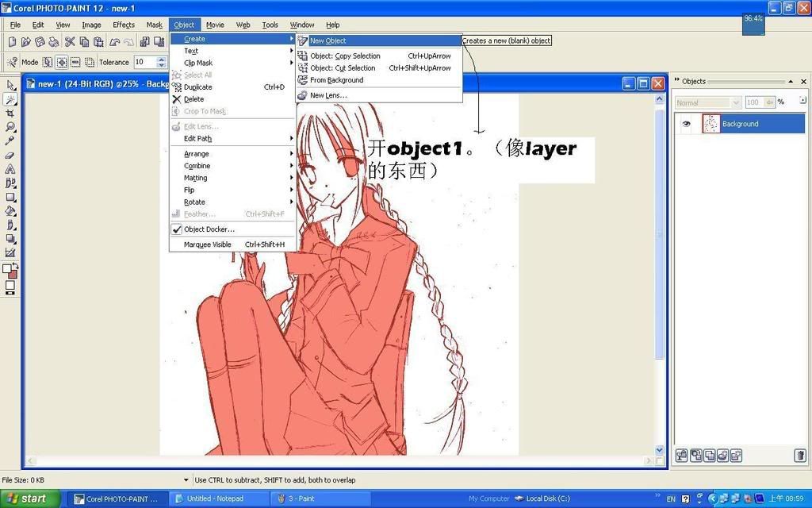Screen dimensions: 812x508
Task: Expand the Rotate submenu
Action: point(232,202)
